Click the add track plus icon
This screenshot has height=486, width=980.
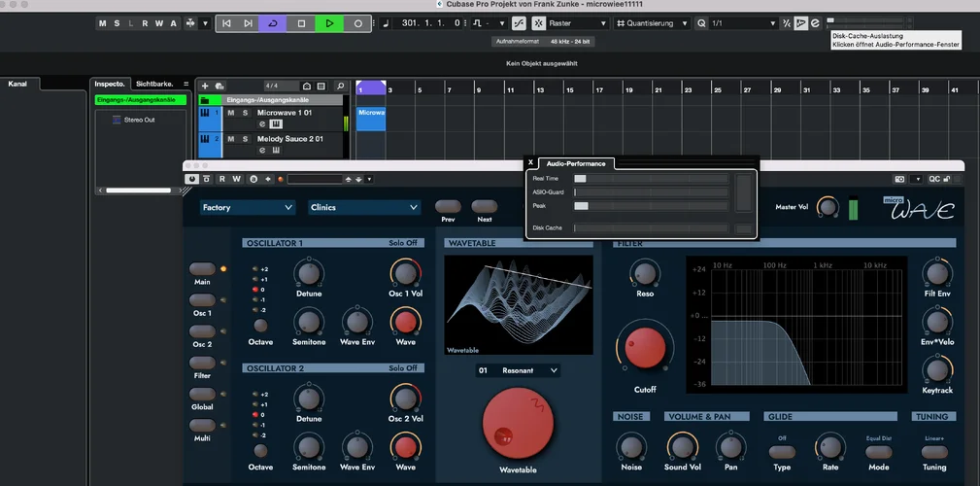point(205,87)
